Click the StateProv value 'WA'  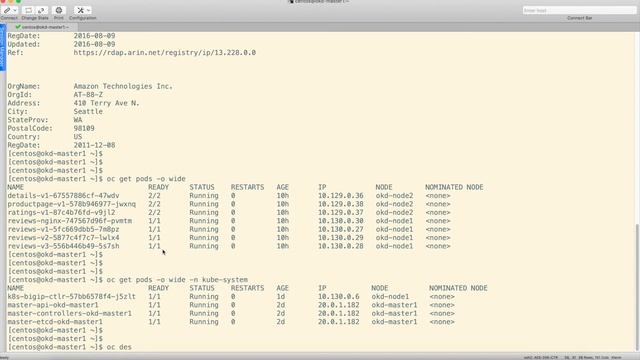78,120
